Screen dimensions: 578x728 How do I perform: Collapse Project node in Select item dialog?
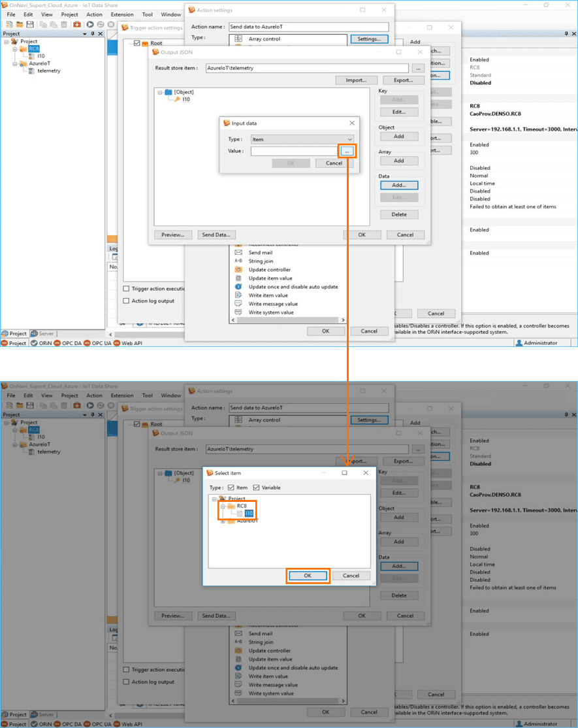(214, 499)
